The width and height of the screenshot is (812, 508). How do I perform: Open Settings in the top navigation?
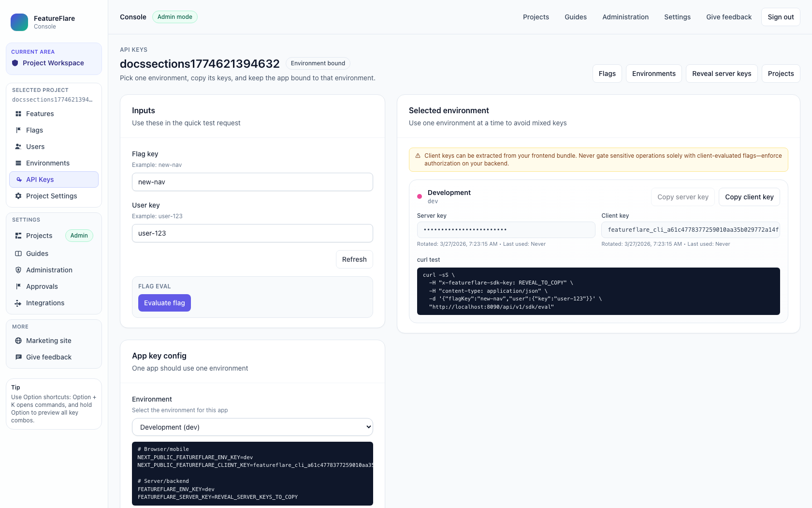(x=677, y=17)
